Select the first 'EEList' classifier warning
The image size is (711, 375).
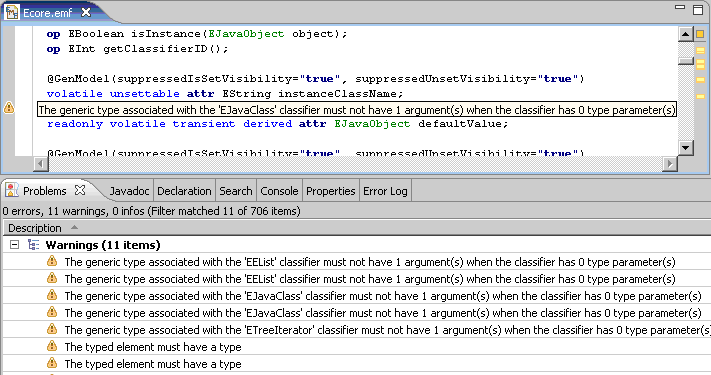click(357, 262)
